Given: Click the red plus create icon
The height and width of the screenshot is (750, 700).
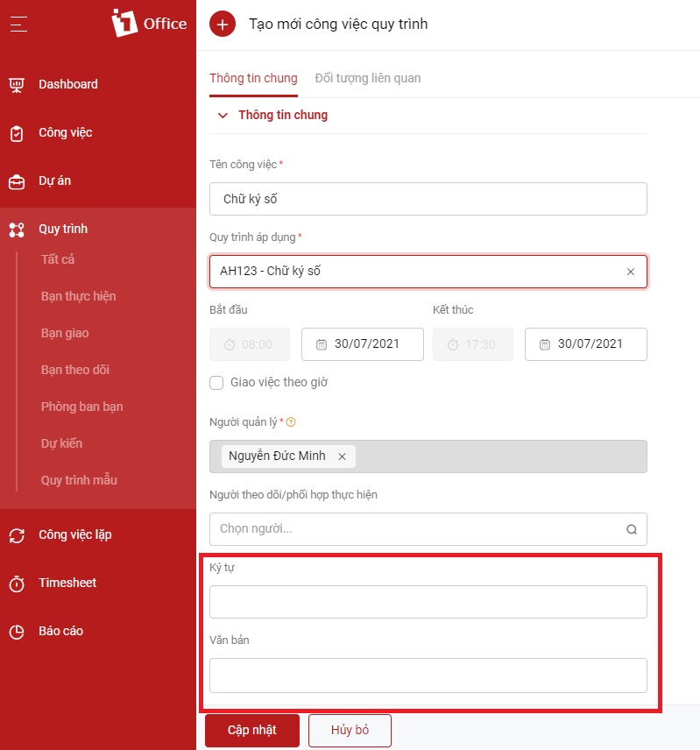Looking at the screenshot, I should 223,25.
